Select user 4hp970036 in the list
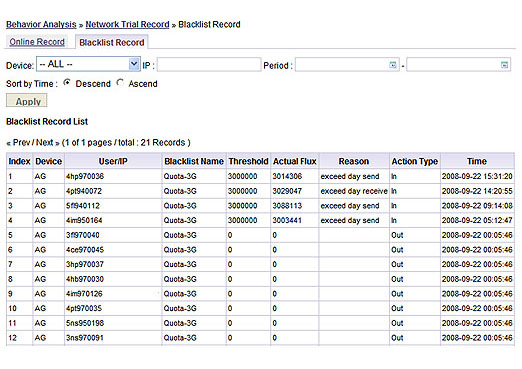Screen dimensions: 522x369 [85, 176]
